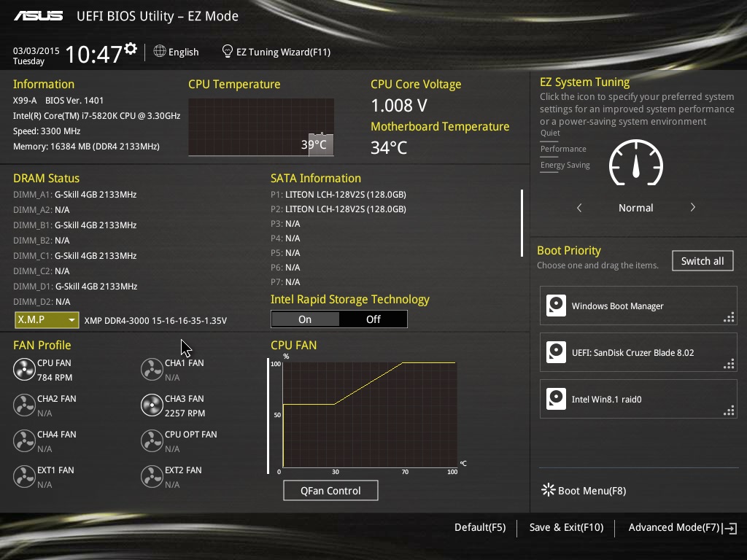Grab drag handle of Windows Boot Manager

point(729,318)
